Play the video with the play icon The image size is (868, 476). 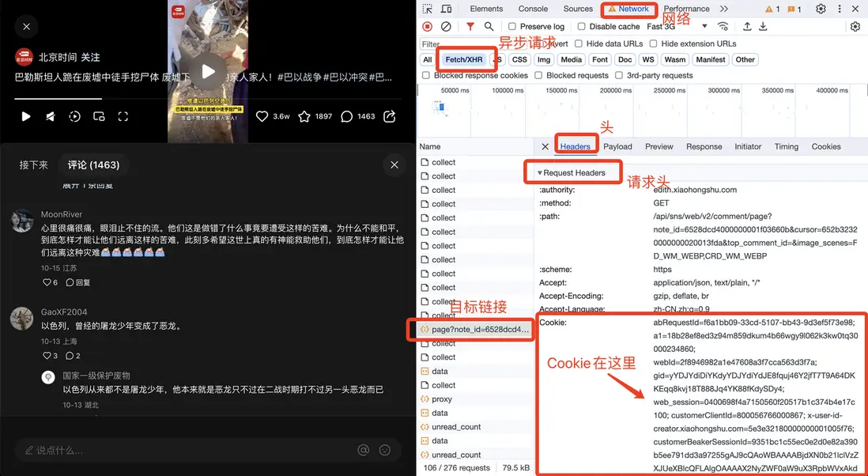coord(26,115)
